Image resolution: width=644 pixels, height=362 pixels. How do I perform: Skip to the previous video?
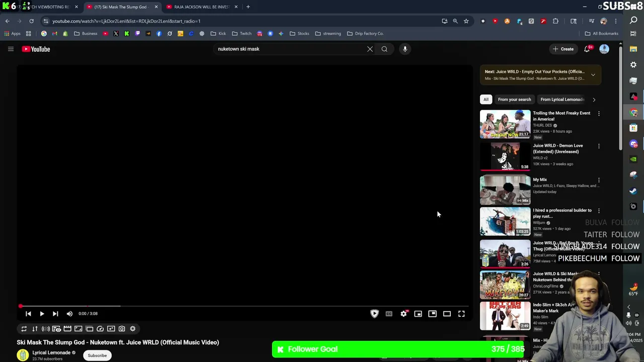(28, 314)
